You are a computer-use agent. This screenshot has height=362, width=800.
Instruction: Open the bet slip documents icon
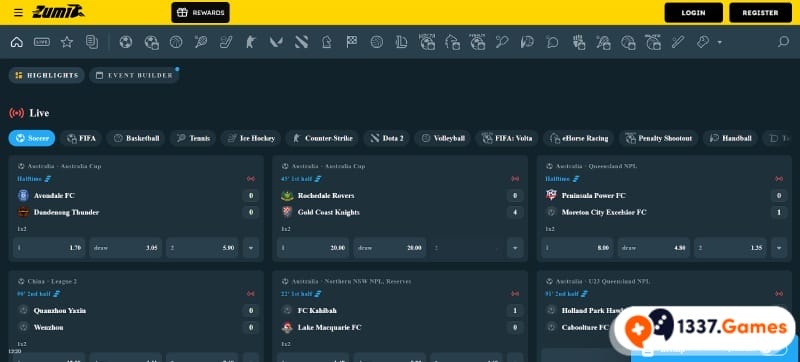[x=92, y=42]
